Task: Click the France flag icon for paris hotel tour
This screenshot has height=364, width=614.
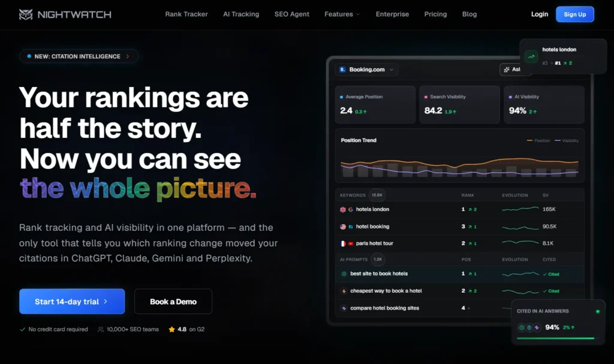Action: [343, 243]
